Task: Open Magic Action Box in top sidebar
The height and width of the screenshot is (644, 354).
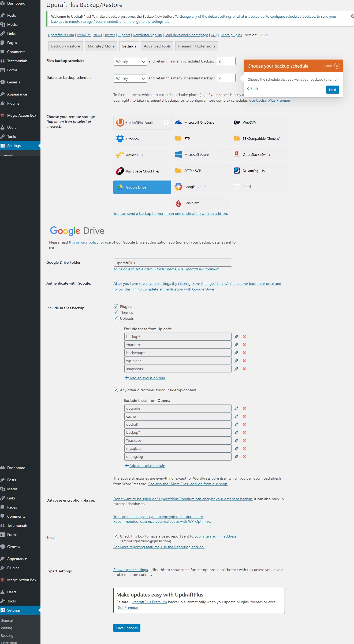Action: pos(20,115)
